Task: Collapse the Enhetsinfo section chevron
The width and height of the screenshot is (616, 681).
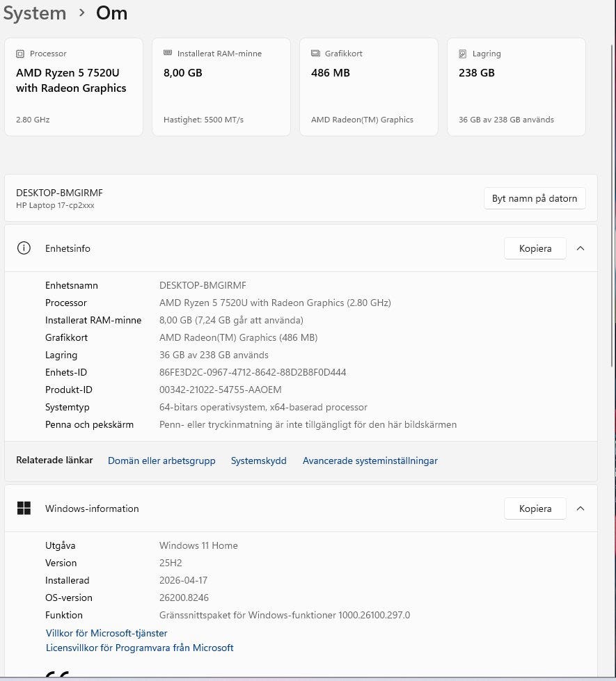Action: (x=581, y=248)
